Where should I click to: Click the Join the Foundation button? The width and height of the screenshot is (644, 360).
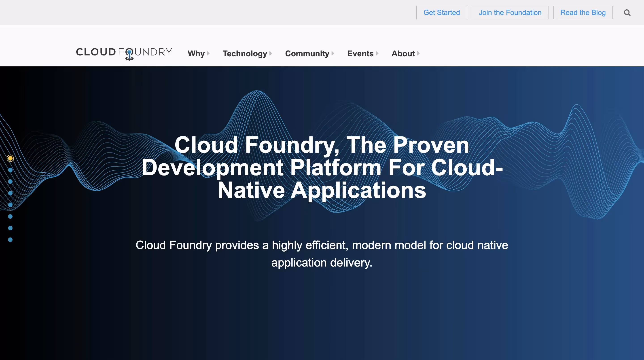click(510, 12)
